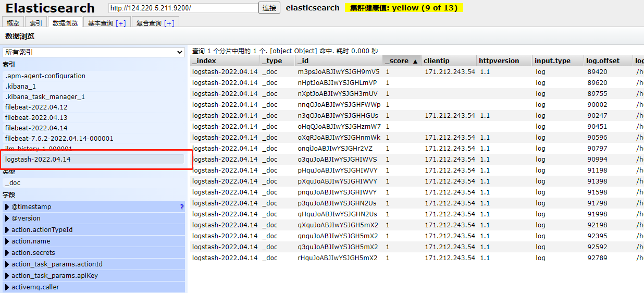Click log.offset value 90002
The height and width of the screenshot is (293, 644).
click(597, 105)
